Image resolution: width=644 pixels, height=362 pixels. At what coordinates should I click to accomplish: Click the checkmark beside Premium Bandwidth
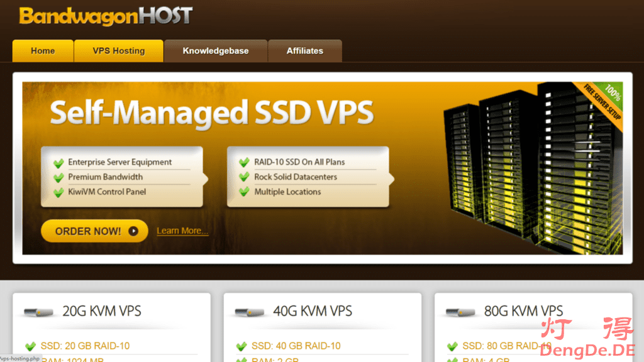point(58,177)
